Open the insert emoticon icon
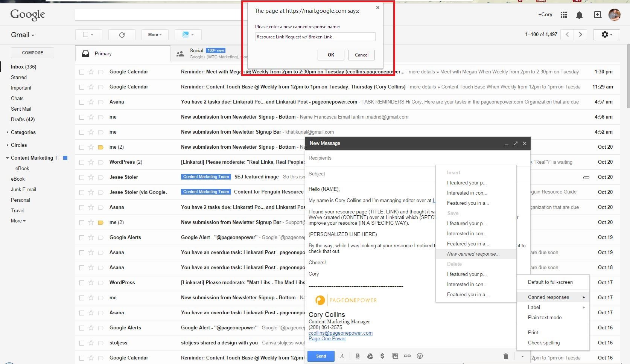630x364 pixels. [x=420, y=356]
